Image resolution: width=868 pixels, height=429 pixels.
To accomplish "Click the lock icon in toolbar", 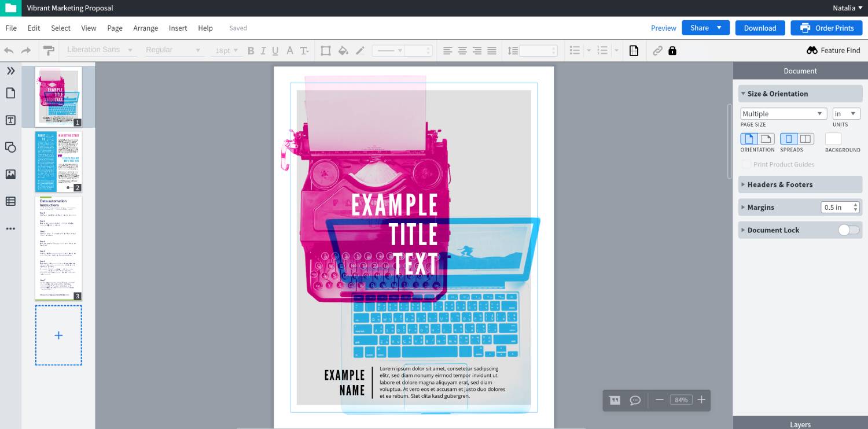I will [x=672, y=51].
